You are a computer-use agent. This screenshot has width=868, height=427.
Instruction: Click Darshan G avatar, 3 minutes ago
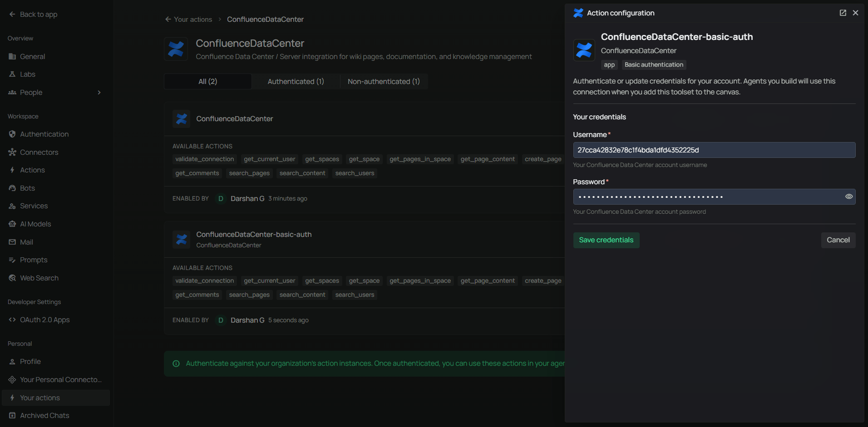[x=221, y=199]
